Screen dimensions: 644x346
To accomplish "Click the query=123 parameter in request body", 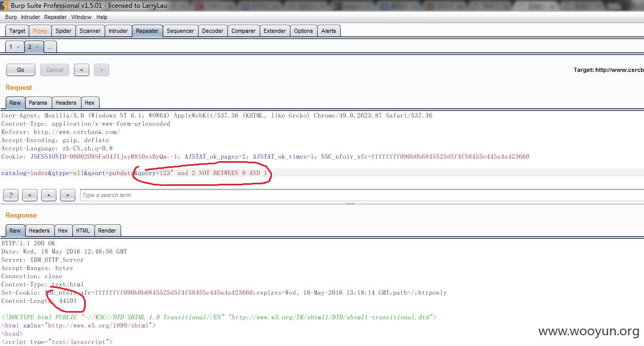I will pos(153,173).
